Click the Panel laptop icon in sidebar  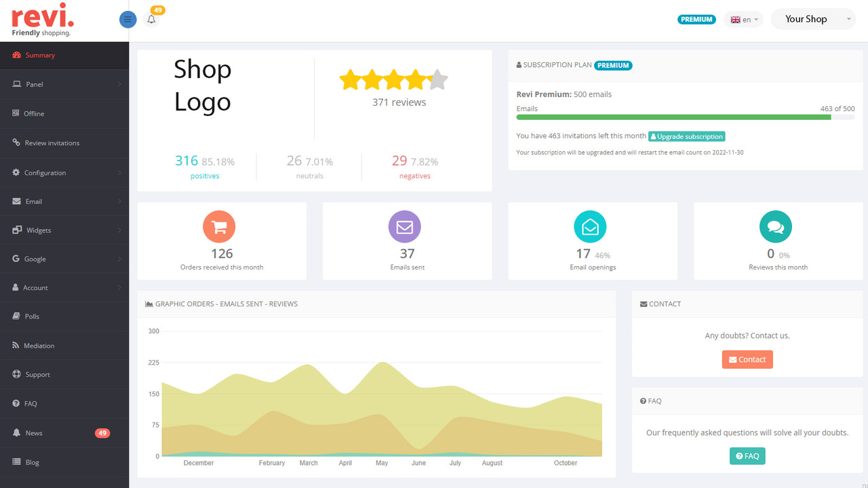16,84
